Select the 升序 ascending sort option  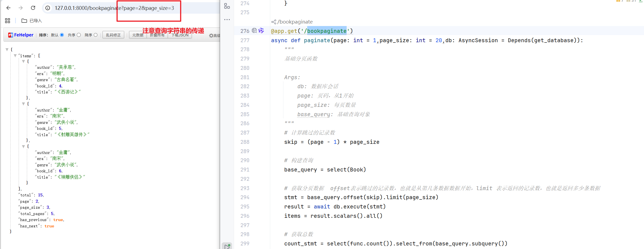79,35
